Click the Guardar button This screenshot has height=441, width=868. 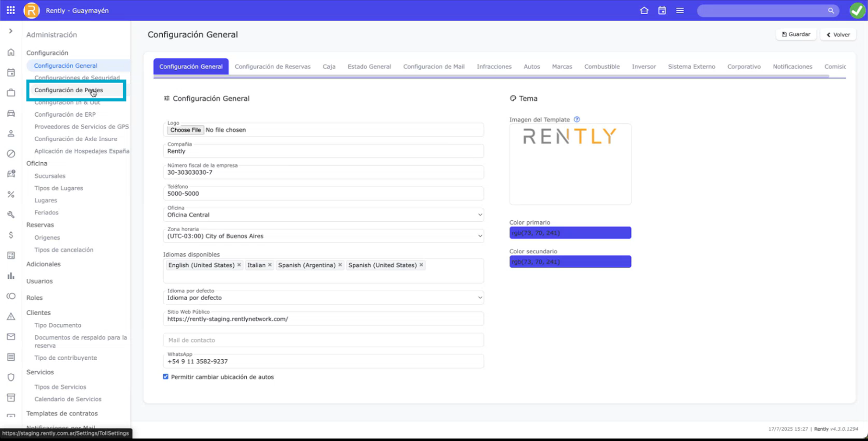coord(796,34)
